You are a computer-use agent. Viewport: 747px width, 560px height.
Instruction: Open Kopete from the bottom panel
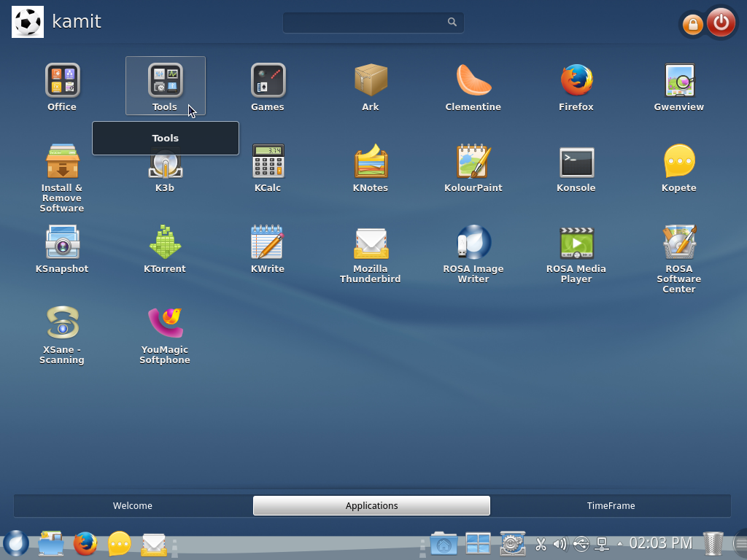tap(120, 543)
